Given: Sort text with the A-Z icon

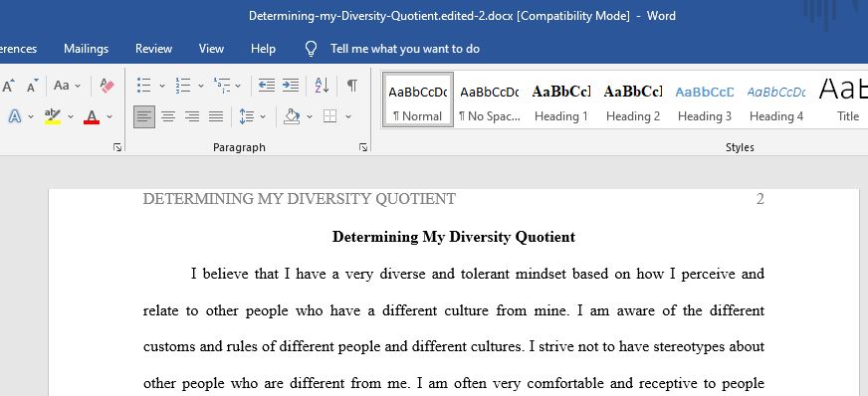Looking at the screenshot, I should coord(322,86).
